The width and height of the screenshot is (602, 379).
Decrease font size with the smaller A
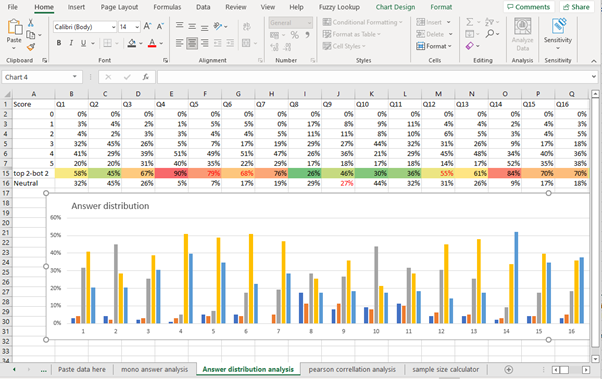pyautogui.click(x=160, y=26)
